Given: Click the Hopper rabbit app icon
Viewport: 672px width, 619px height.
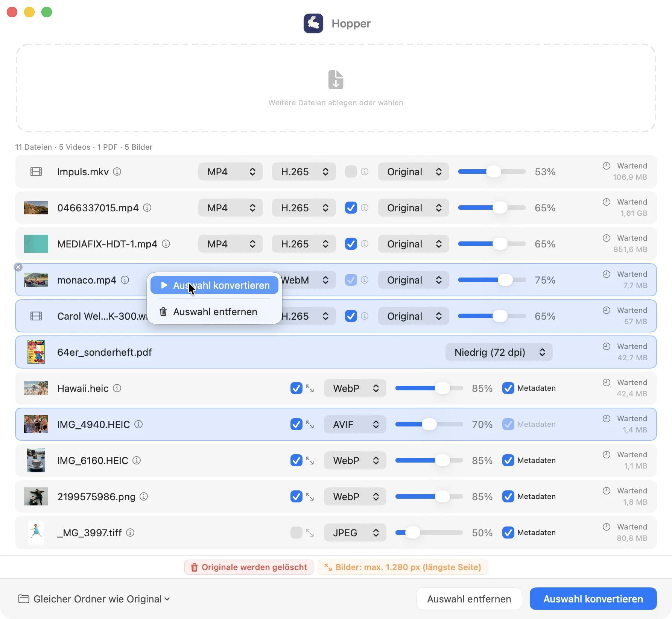Looking at the screenshot, I should coord(313,23).
